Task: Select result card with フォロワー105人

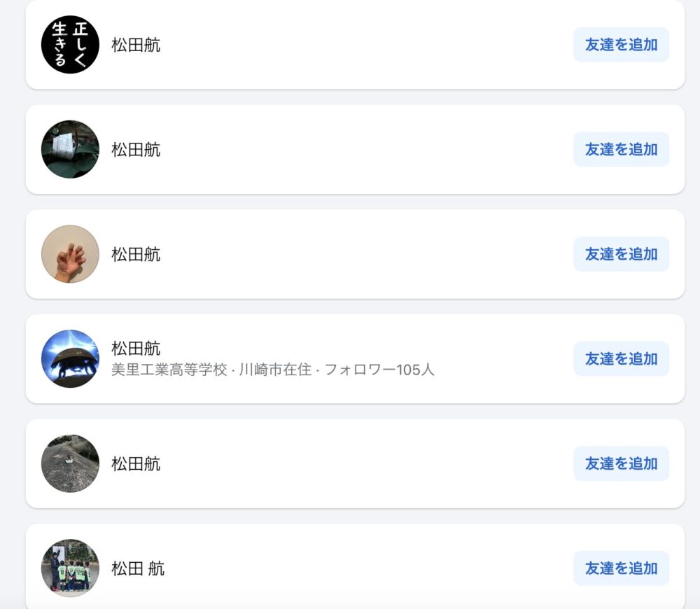Action: click(356, 359)
